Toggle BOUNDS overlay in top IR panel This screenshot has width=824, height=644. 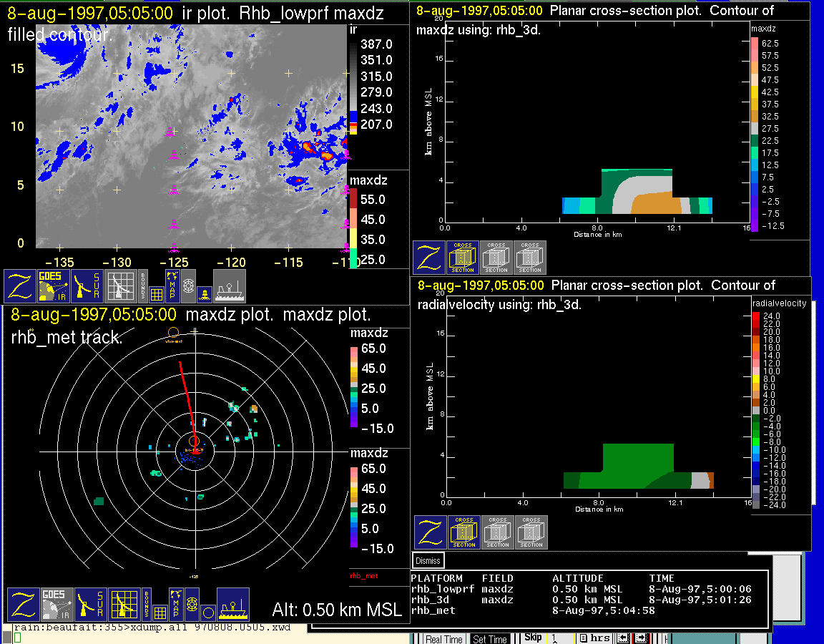click(x=142, y=286)
